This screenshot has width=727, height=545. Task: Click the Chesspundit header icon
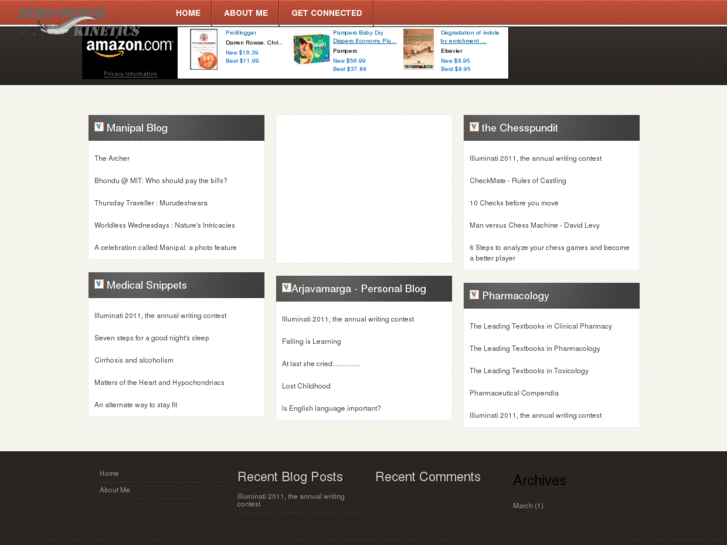(x=474, y=127)
